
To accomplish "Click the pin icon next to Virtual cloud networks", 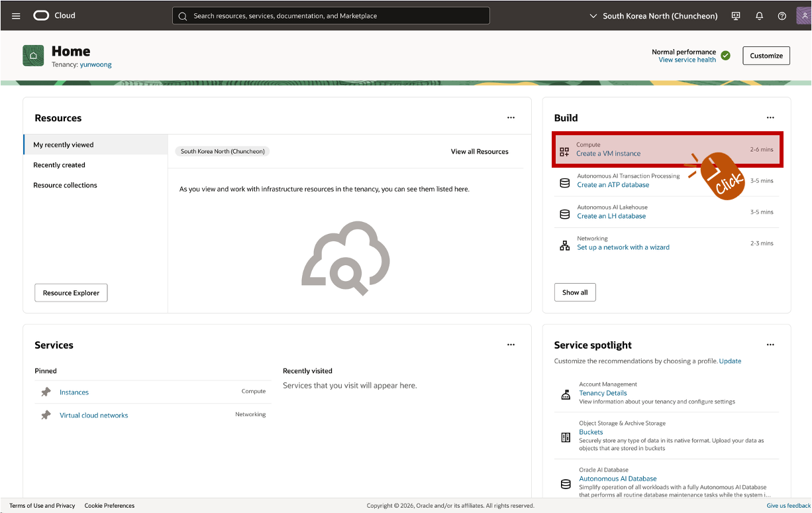I will click(46, 415).
